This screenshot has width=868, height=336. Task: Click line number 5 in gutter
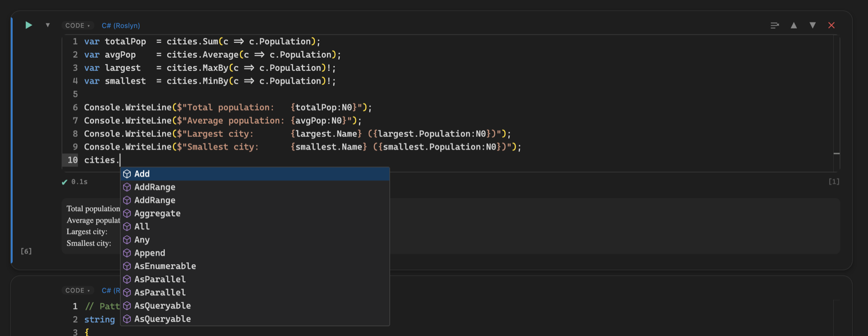75,94
